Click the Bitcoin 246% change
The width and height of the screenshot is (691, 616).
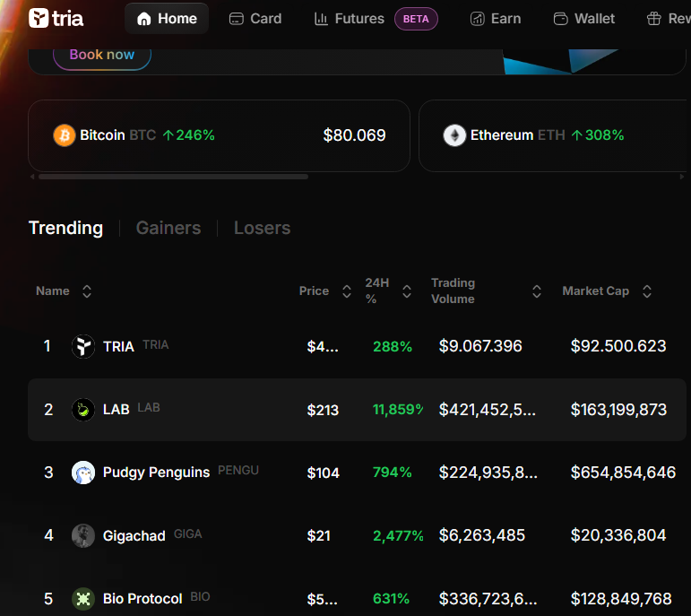coord(188,135)
